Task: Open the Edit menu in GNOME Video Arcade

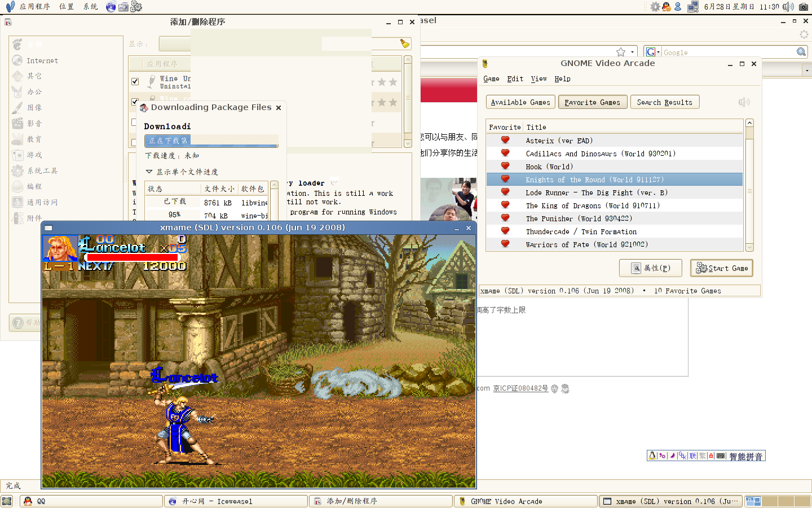Action: tap(515, 79)
